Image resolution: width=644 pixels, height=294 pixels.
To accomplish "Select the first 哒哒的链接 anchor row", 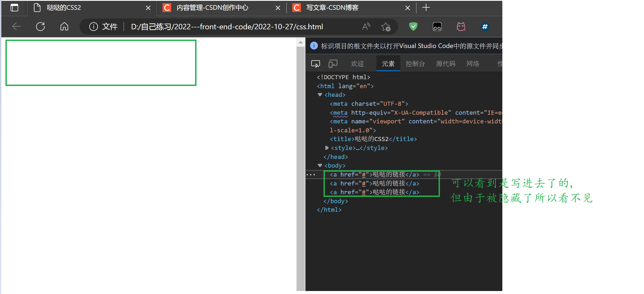I will 374,175.
